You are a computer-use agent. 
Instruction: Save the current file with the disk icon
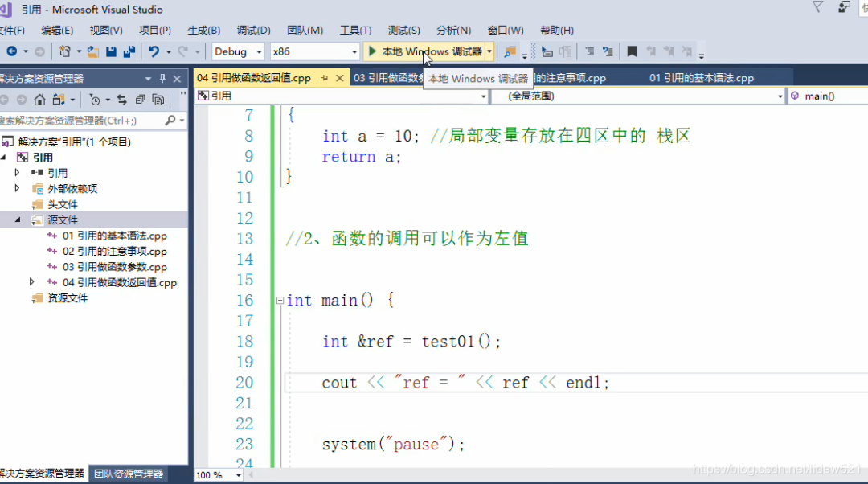click(x=111, y=51)
